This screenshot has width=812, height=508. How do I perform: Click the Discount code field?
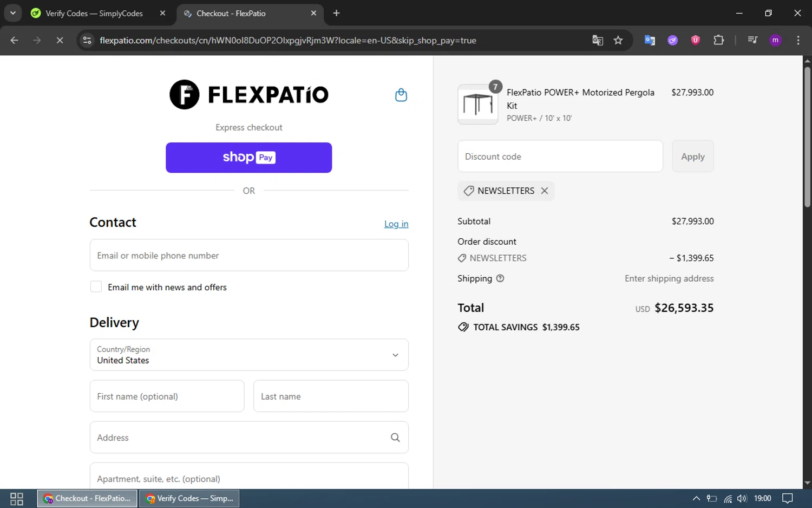pos(560,157)
